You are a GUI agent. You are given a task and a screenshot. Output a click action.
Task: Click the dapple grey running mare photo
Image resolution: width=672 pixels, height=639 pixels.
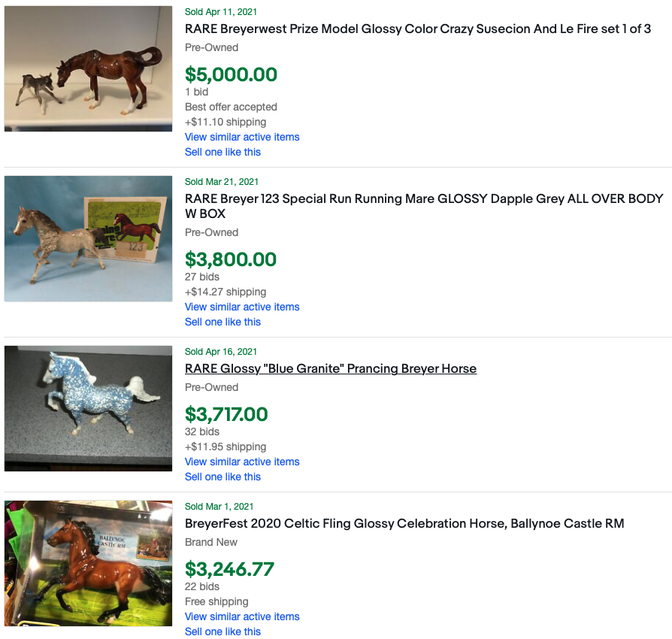[x=89, y=239]
